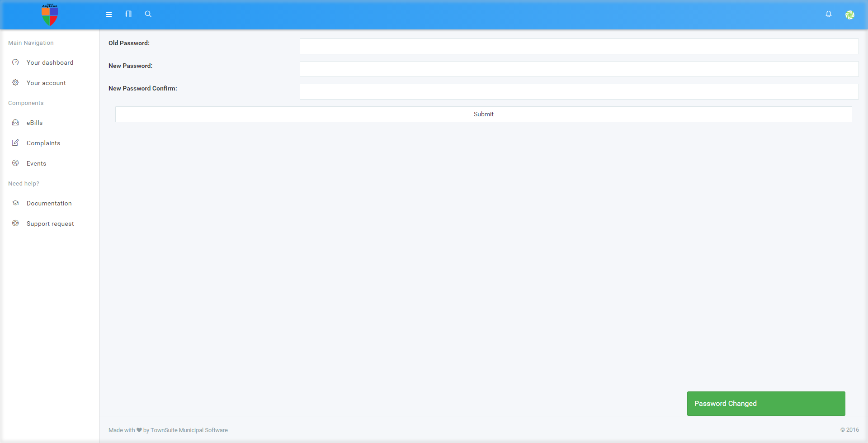868x443 pixels.
Task: Click the Main Navigation heading
Action: coord(31,43)
